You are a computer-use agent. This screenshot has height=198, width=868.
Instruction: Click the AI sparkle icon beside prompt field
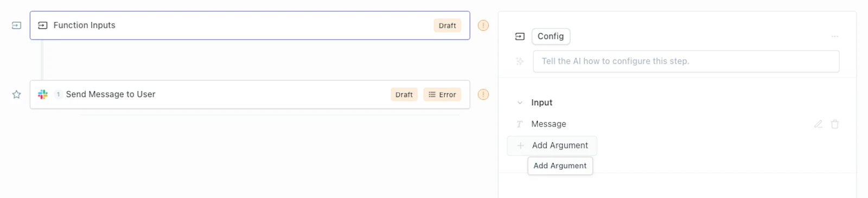pyautogui.click(x=520, y=61)
